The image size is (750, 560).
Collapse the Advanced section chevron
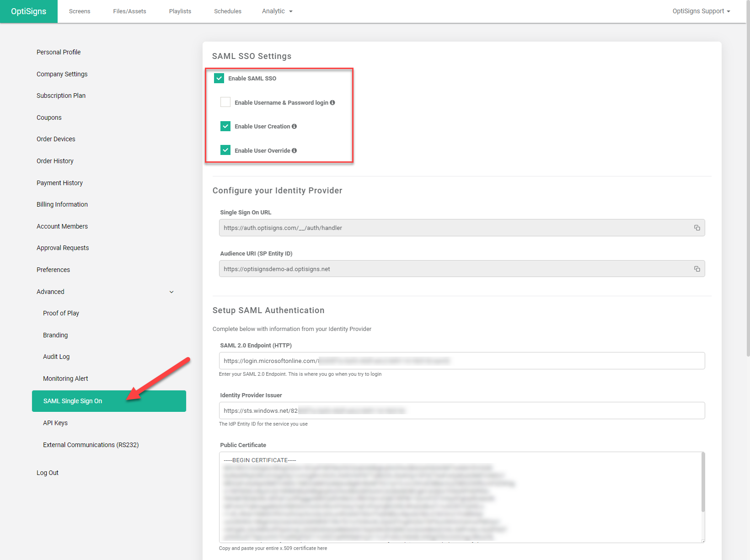[x=171, y=292]
